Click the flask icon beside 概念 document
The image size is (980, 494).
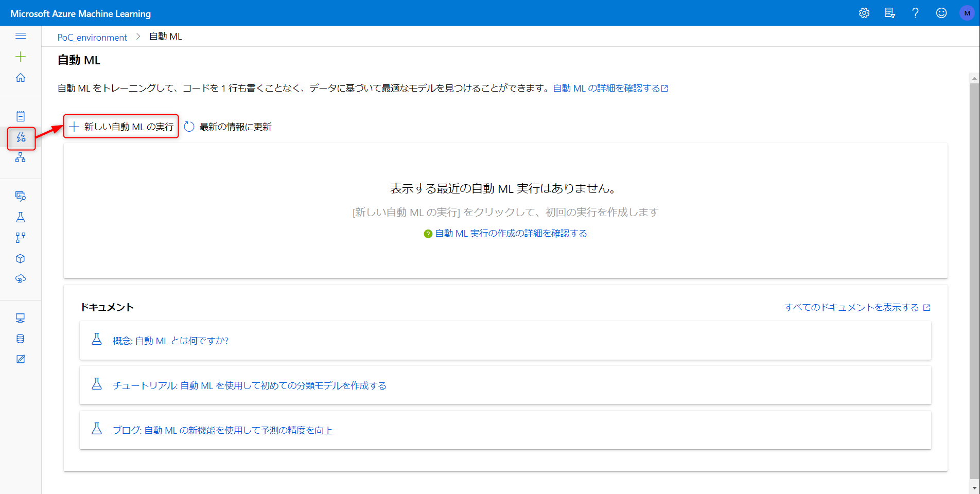click(97, 339)
